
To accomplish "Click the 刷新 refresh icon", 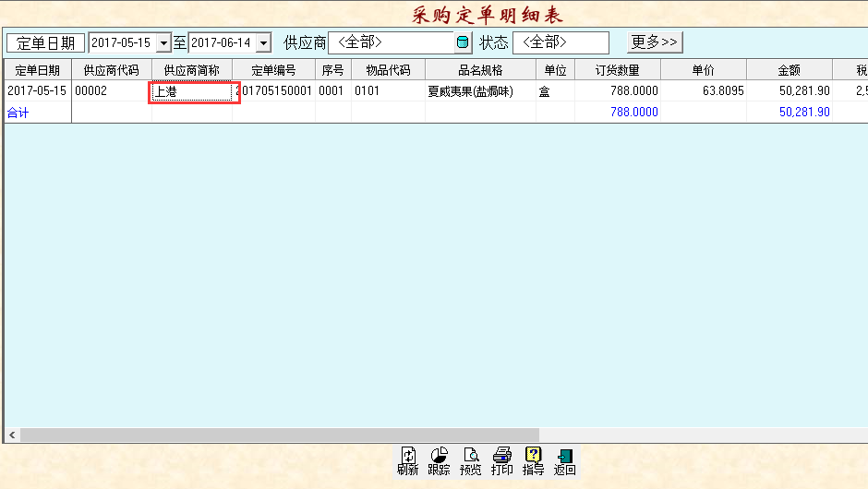I will [x=408, y=461].
